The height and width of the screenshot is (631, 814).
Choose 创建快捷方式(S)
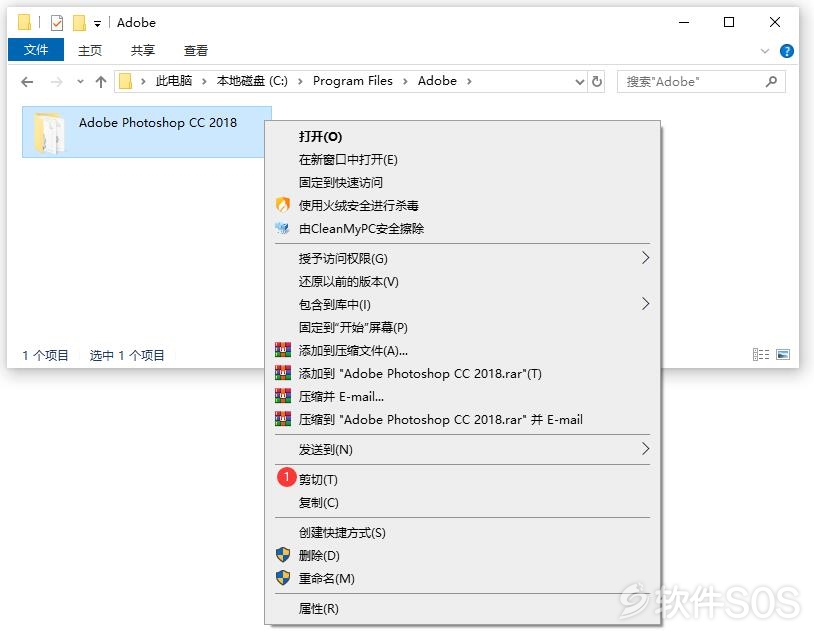point(462,532)
